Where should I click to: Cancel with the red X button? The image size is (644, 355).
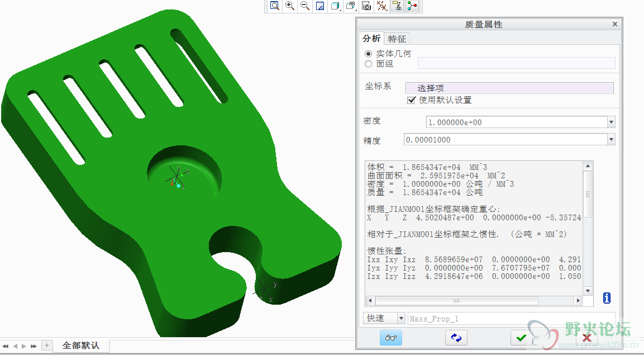tap(587, 338)
